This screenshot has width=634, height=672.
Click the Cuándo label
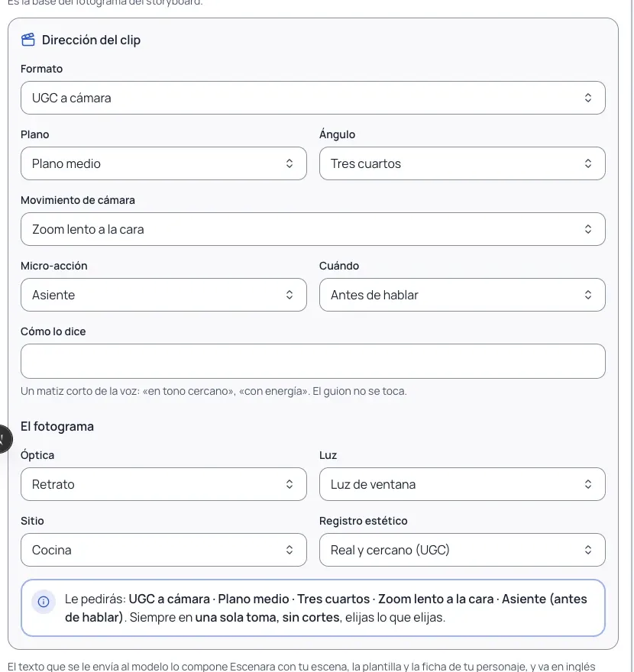coord(339,266)
